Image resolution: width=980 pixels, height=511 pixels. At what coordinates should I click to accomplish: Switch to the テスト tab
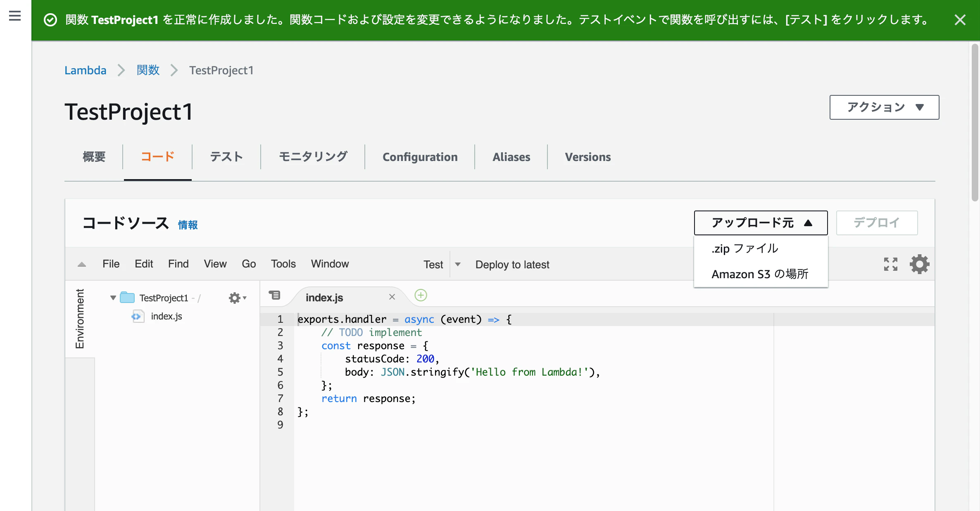[226, 157]
